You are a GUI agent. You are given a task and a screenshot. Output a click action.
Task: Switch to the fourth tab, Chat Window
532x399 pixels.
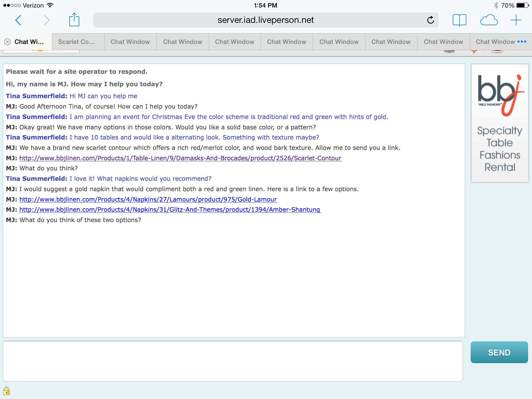pos(183,42)
